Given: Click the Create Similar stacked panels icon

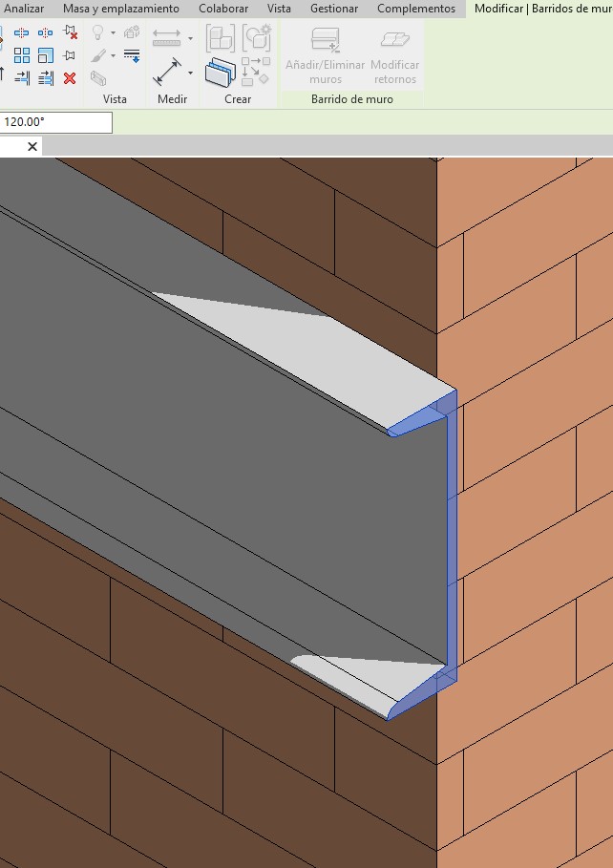Looking at the screenshot, I should [x=220, y=73].
